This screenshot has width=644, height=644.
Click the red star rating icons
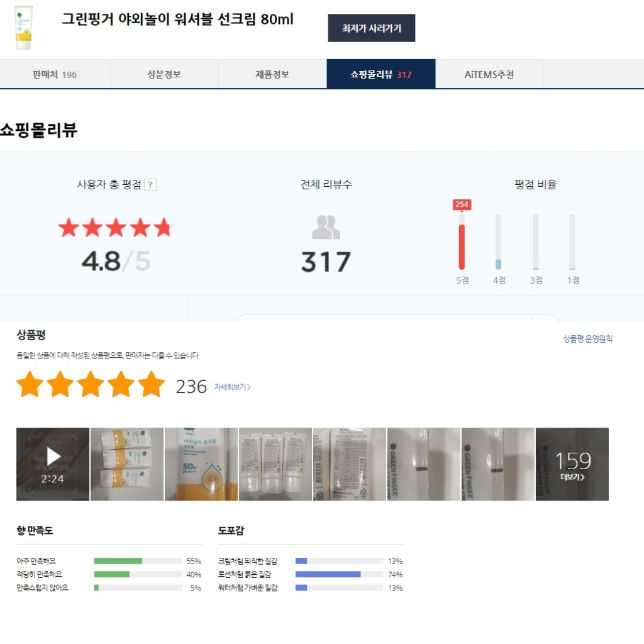tap(116, 228)
